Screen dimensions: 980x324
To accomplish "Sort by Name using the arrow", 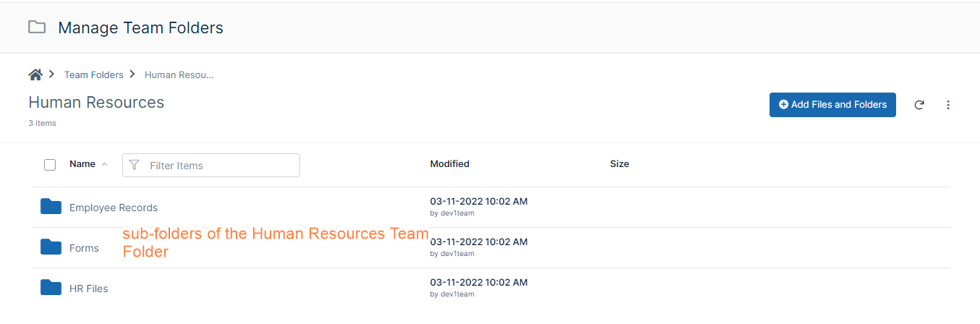I will point(104,164).
